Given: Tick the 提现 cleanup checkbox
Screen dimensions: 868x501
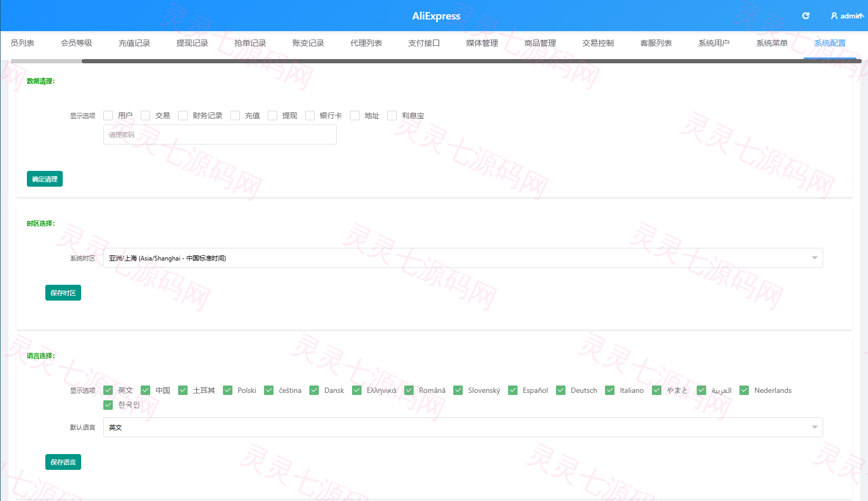Looking at the screenshot, I should pyautogui.click(x=272, y=115).
